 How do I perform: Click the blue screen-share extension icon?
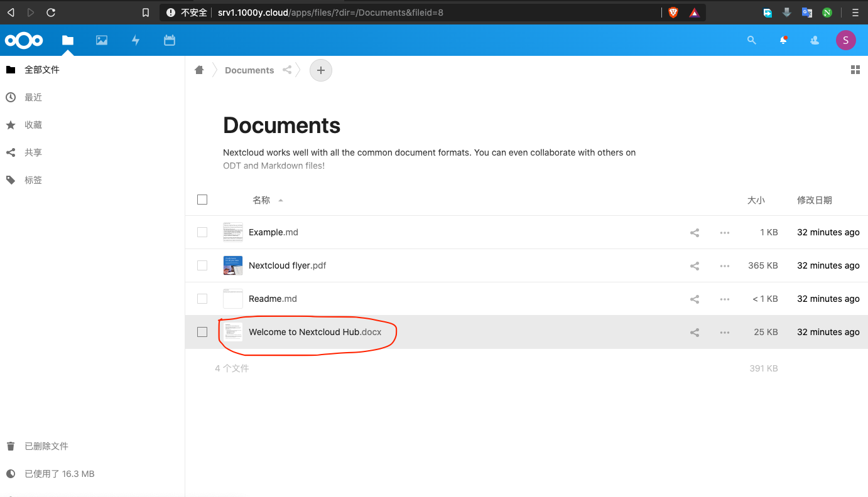(x=768, y=12)
